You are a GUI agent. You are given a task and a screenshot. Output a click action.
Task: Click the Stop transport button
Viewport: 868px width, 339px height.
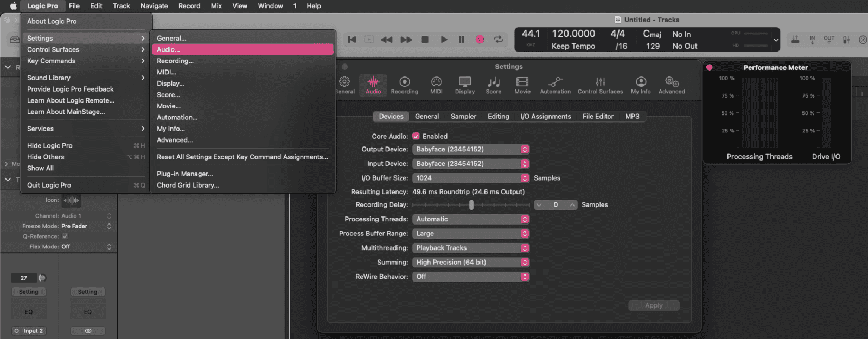point(425,40)
